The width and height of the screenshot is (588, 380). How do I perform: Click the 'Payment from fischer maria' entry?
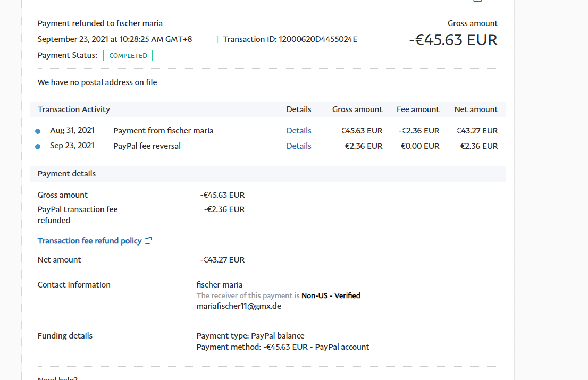163,131
